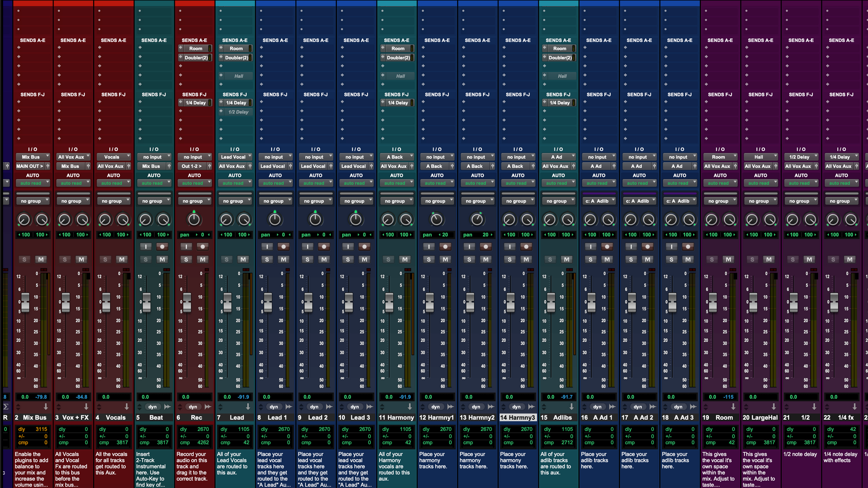
Task: Click the track type icon on Beat
Action: tap(167, 407)
